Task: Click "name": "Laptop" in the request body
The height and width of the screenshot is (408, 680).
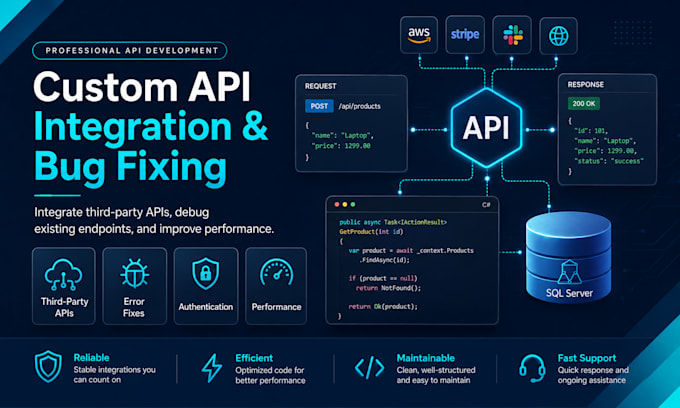Action: click(343, 136)
